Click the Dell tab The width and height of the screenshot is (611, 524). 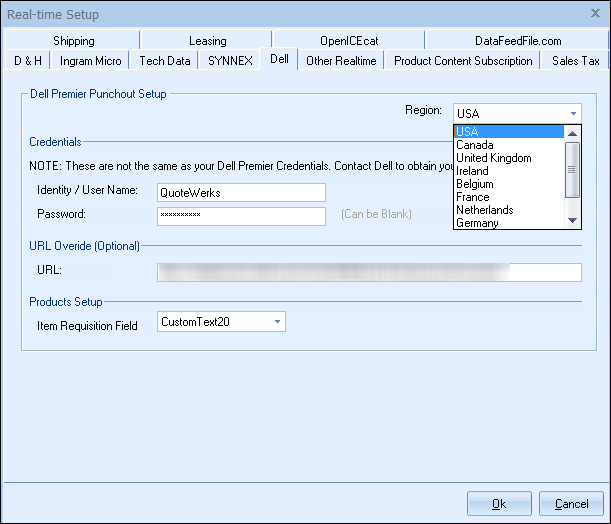(279, 59)
